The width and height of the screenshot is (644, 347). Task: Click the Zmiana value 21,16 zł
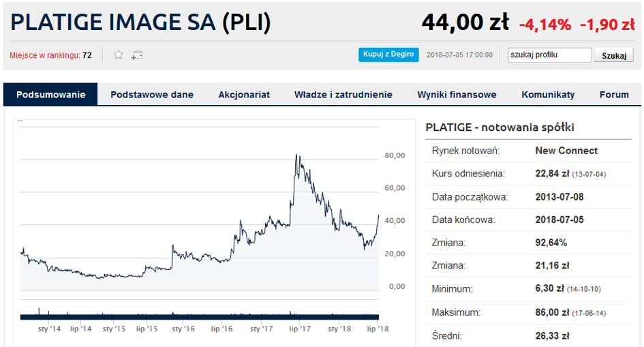pos(552,266)
